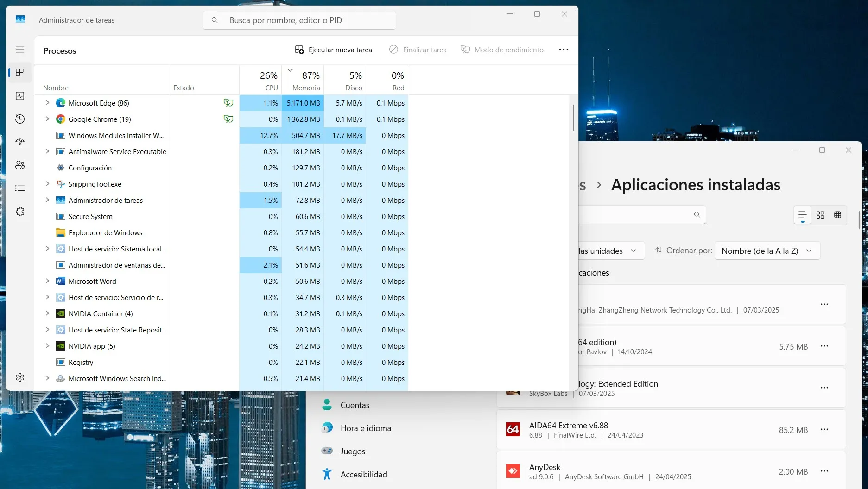Click the Microsoft Edge process icon
The image size is (868, 489).
point(60,103)
